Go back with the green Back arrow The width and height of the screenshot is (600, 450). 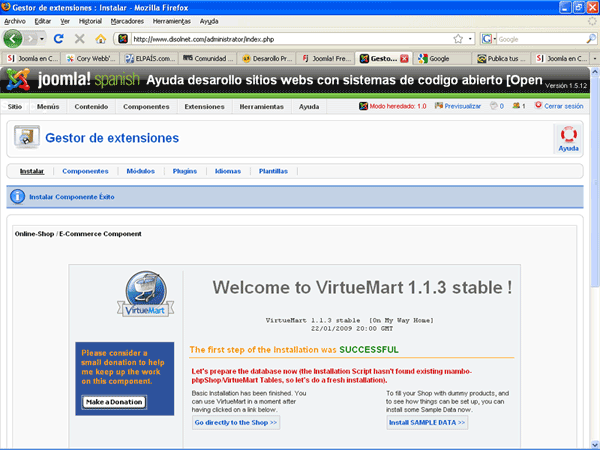click(x=13, y=39)
